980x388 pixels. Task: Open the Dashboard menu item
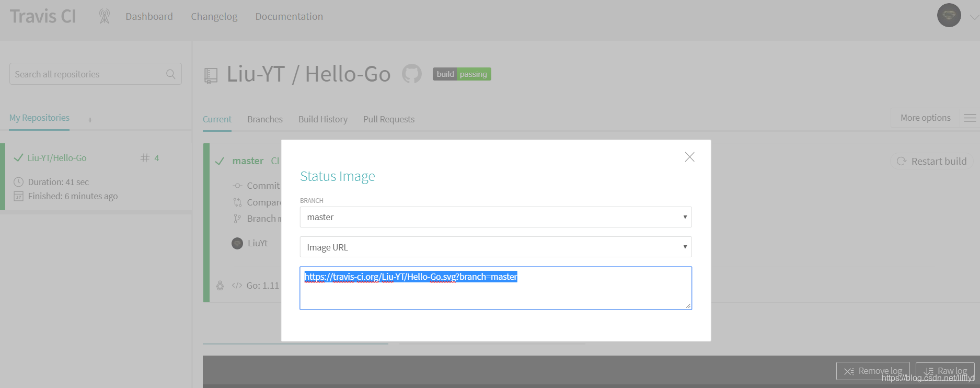point(149,16)
